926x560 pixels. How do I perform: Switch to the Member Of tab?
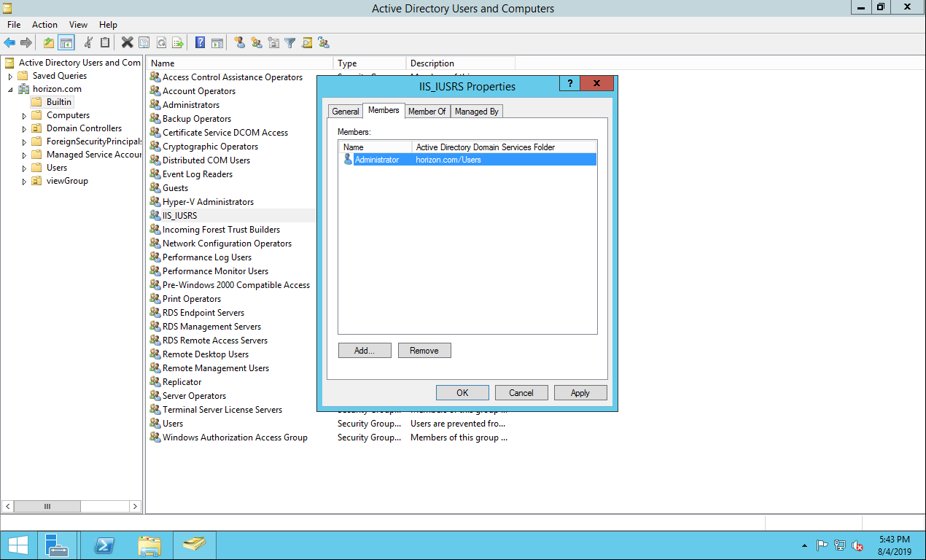coord(427,112)
